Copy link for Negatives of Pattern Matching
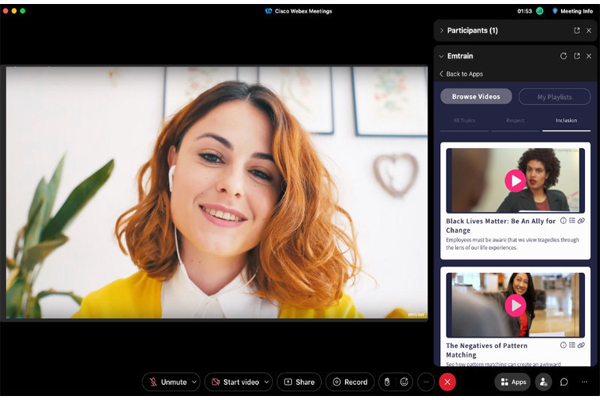The height and width of the screenshot is (400, 600). (x=581, y=345)
